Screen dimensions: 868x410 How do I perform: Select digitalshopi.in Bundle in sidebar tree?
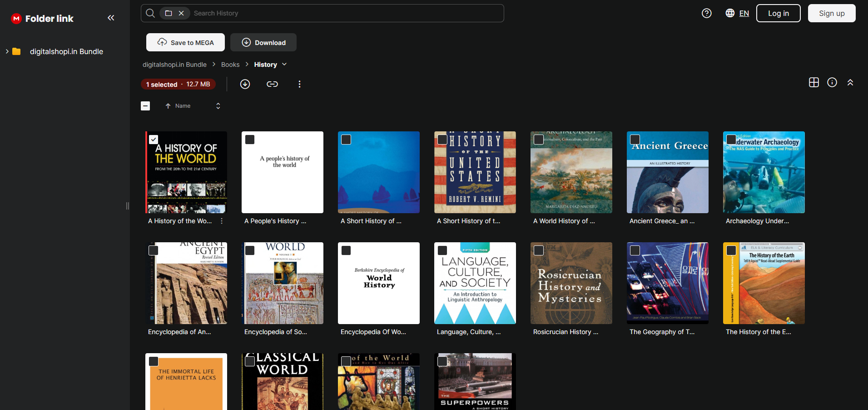[x=66, y=51]
